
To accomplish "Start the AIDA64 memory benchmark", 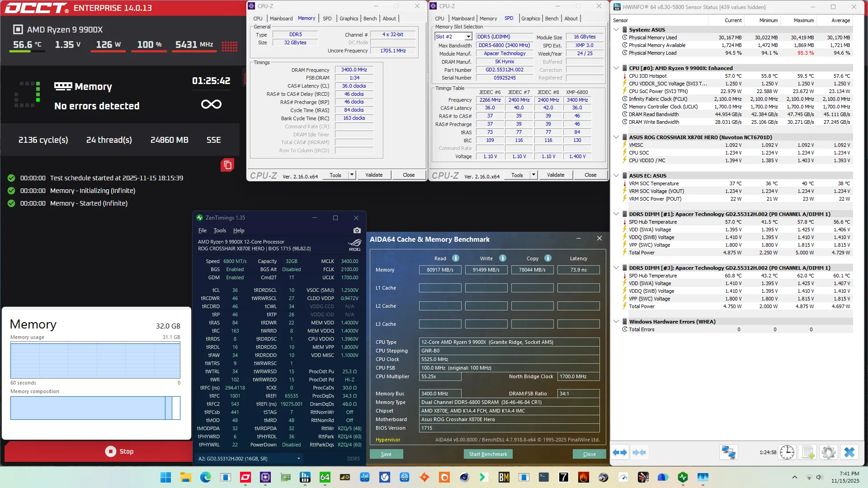I will (x=488, y=454).
